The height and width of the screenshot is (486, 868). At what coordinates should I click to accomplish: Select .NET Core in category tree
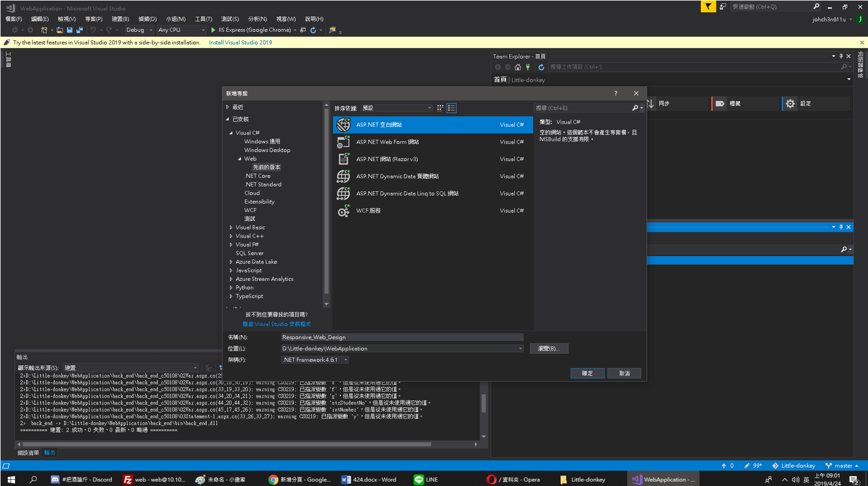[x=258, y=176]
